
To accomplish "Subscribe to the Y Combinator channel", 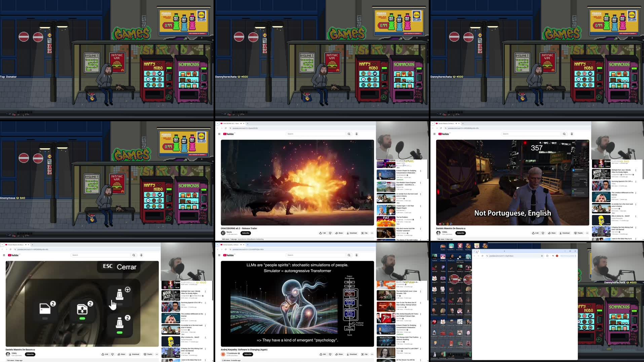I will [248, 355].
